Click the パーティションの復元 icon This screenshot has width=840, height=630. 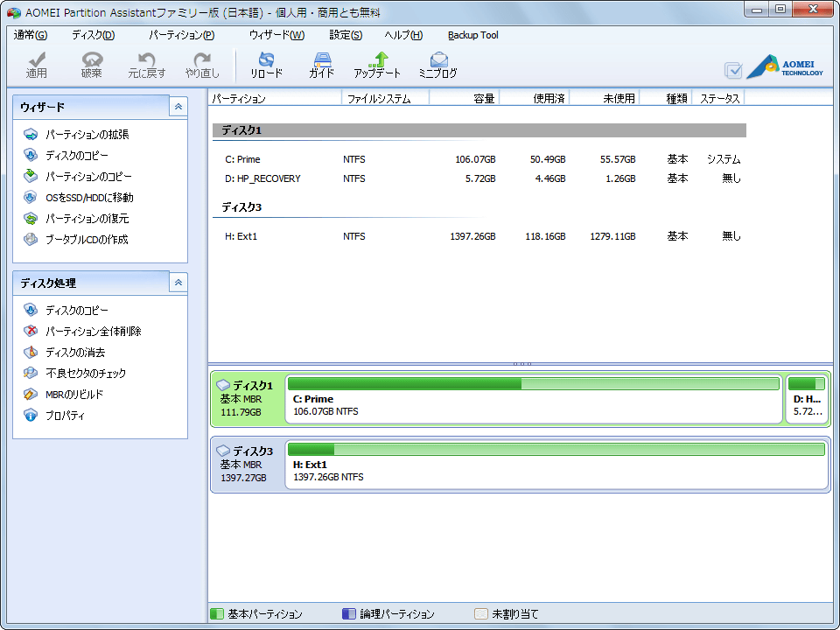[x=31, y=219]
